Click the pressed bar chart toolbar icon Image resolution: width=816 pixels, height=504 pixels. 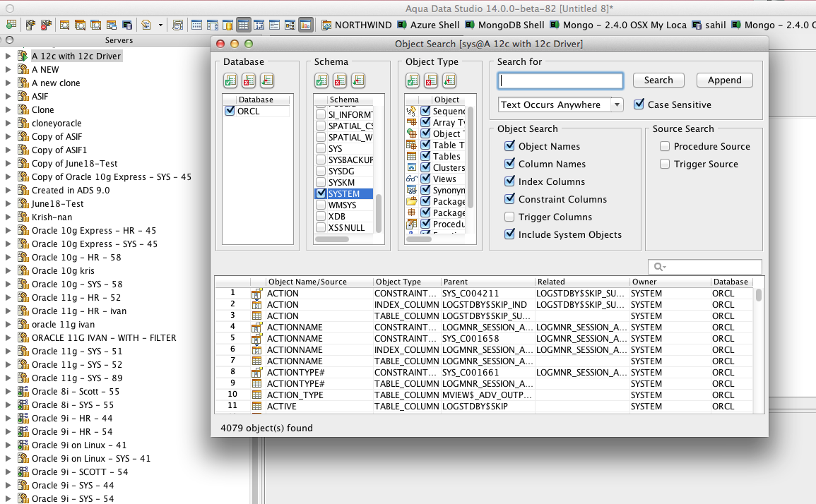(x=305, y=25)
